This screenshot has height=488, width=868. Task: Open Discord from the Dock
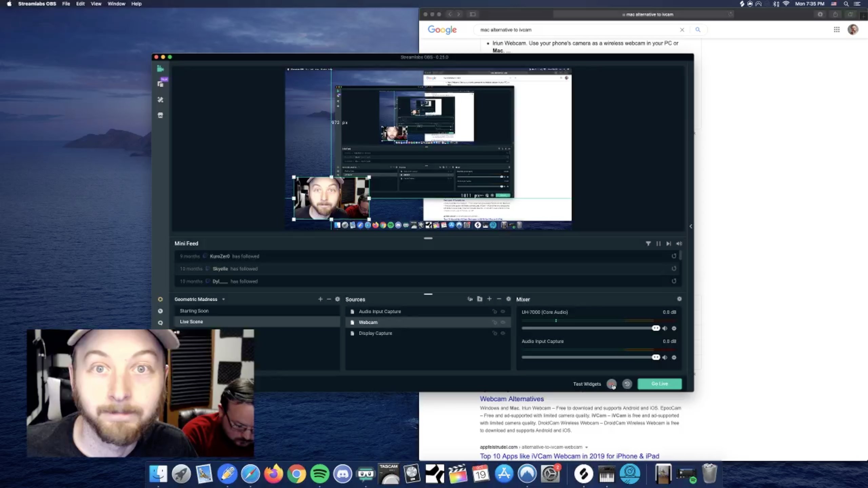[x=342, y=474]
